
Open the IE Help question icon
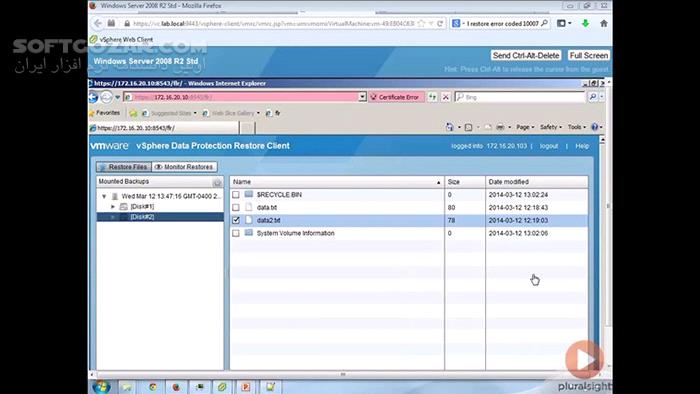click(595, 127)
